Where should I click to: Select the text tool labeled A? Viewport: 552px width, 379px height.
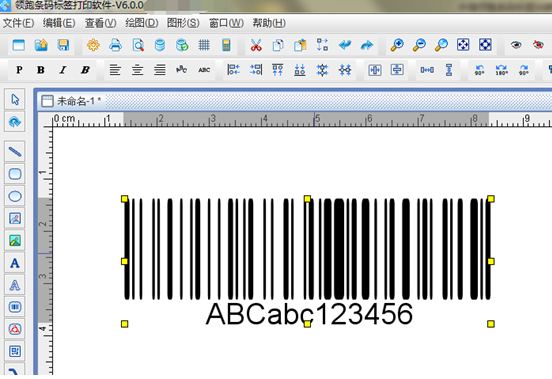tap(15, 263)
